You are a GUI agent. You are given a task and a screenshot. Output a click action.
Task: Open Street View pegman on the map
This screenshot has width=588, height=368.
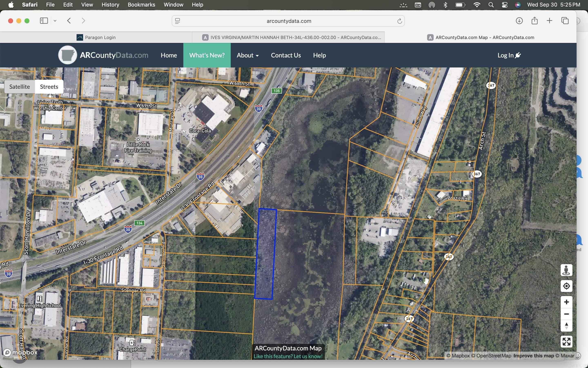pos(566,270)
